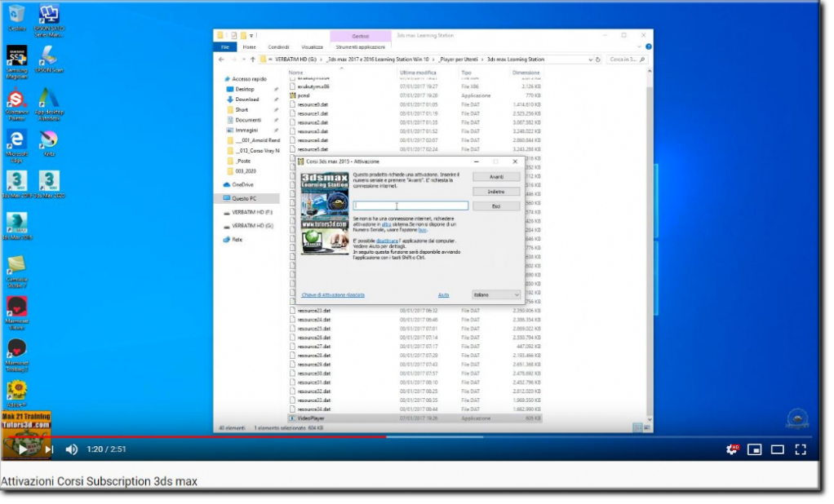Open the Marmoset Viewer shortcut
This screenshot has height=504, width=834.
coord(16,313)
